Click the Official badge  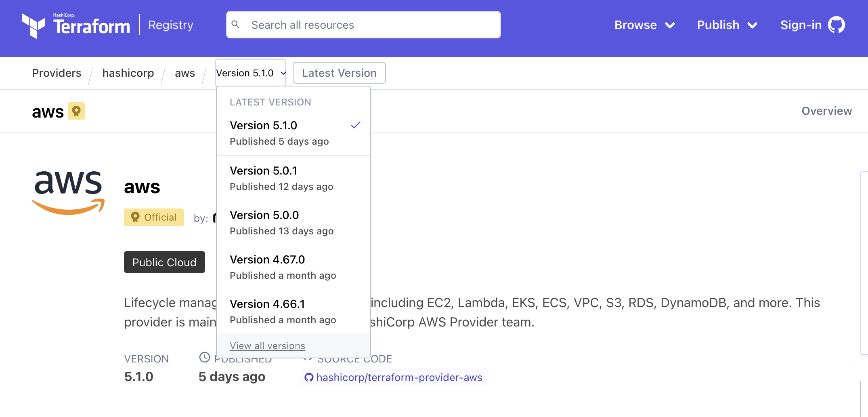(x=154, y=217)
